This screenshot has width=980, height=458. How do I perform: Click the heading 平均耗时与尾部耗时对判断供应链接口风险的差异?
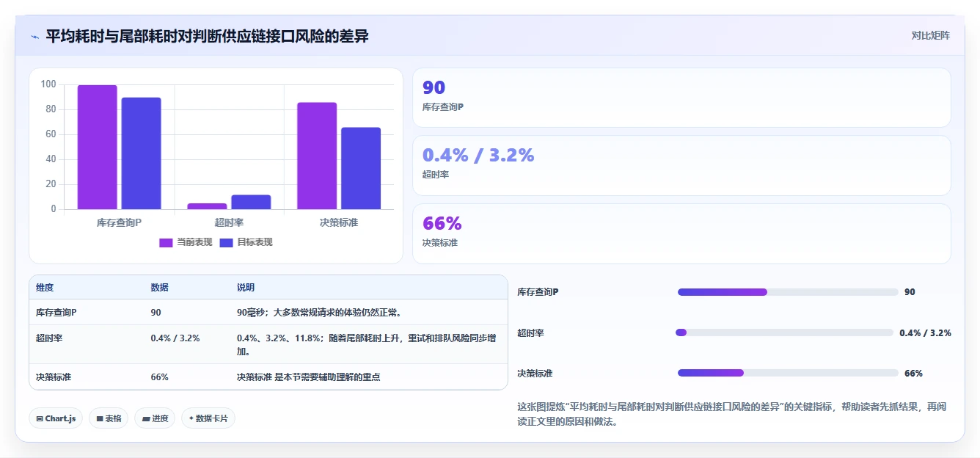click(207, 36)
